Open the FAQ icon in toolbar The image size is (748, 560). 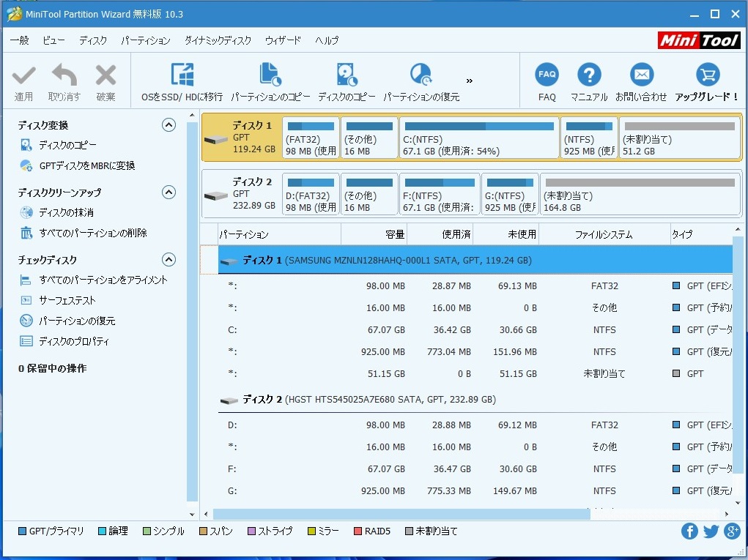tap(547, 75)
